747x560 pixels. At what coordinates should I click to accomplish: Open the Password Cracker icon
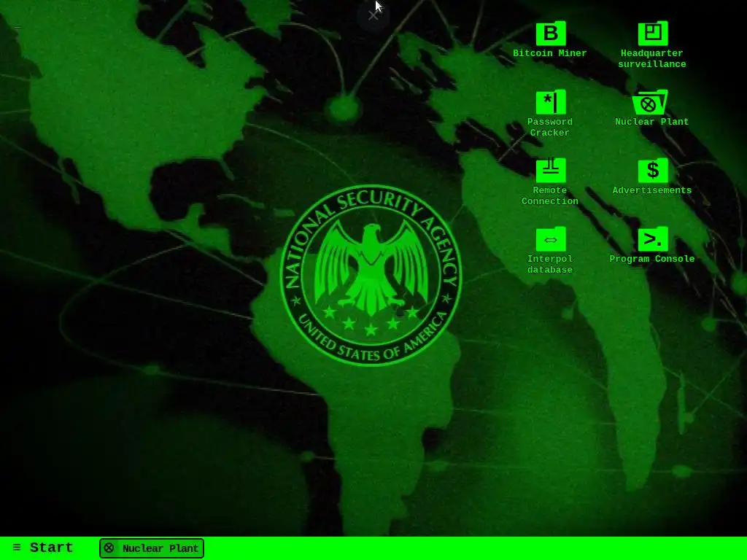point(551,102)
